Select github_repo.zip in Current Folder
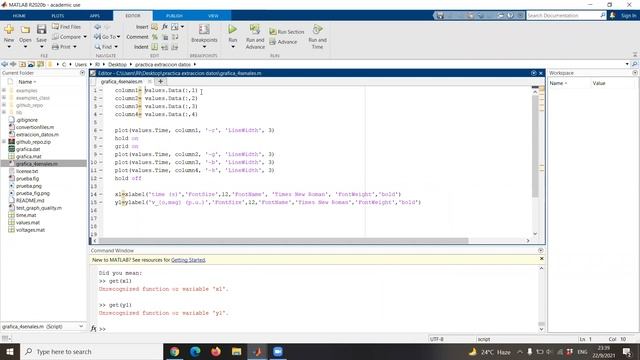The height and width of the screenshot is (360, 640). point(33,142)
